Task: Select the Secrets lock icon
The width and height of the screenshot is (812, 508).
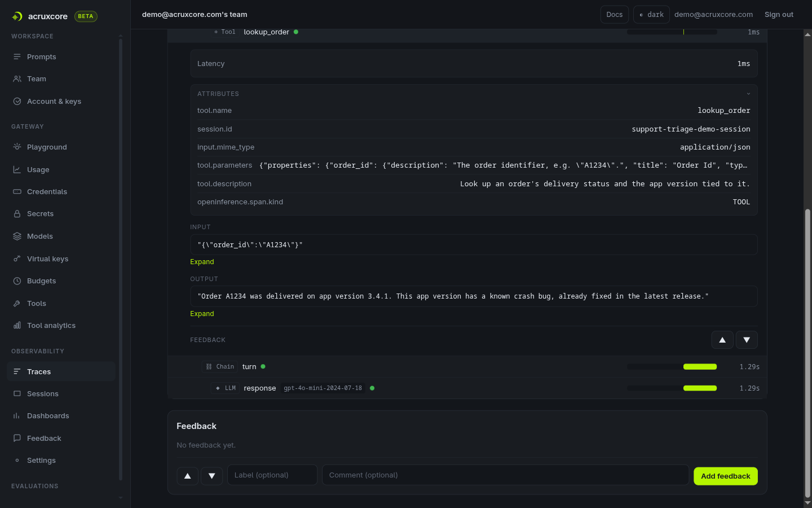Action: pos(17,214)
